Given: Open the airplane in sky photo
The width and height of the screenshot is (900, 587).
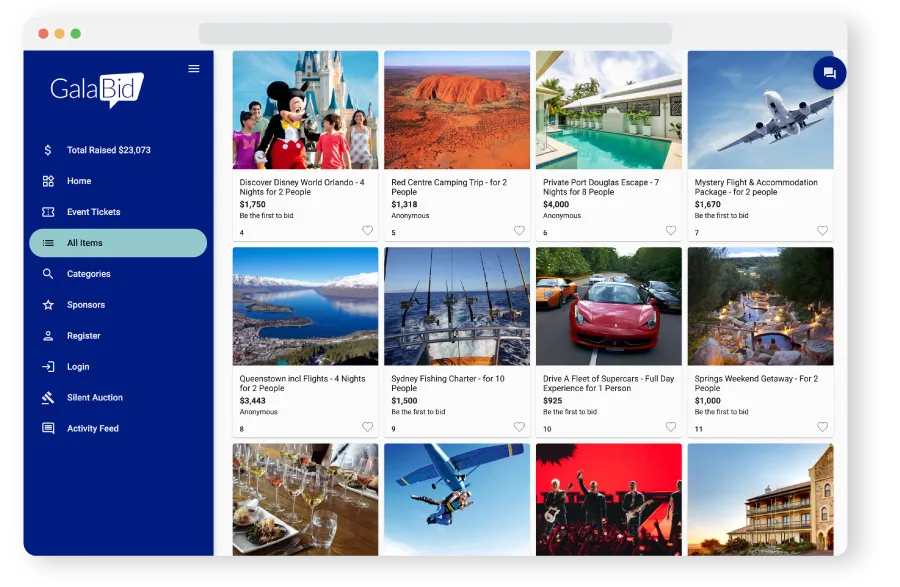Looking at the screenshot, I should [761, 110].
